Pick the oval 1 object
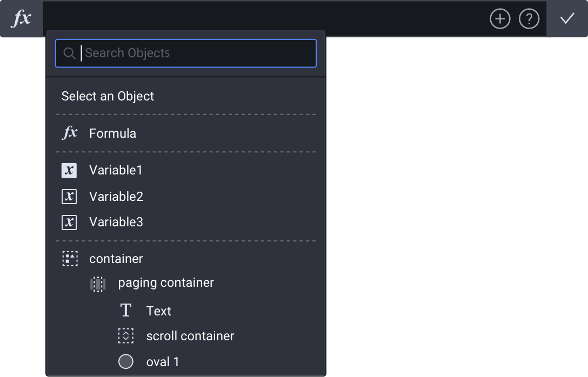 coord(162,362)
